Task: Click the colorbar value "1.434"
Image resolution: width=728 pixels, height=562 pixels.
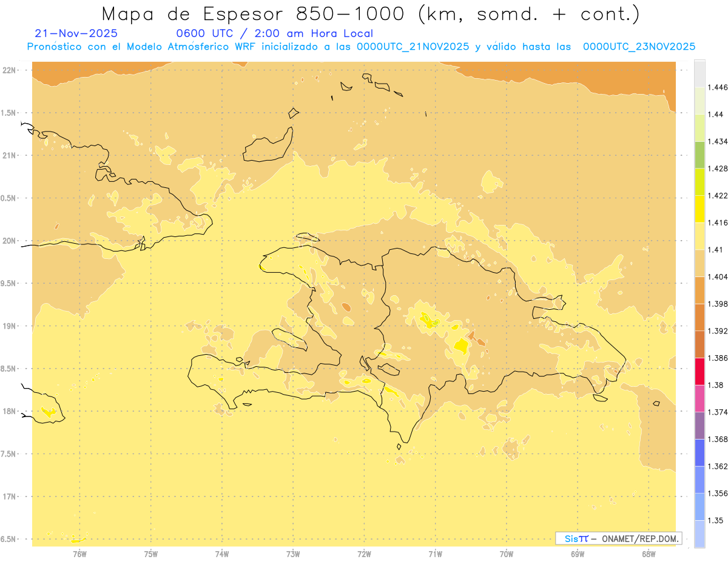Action: (x=717, y=141)
